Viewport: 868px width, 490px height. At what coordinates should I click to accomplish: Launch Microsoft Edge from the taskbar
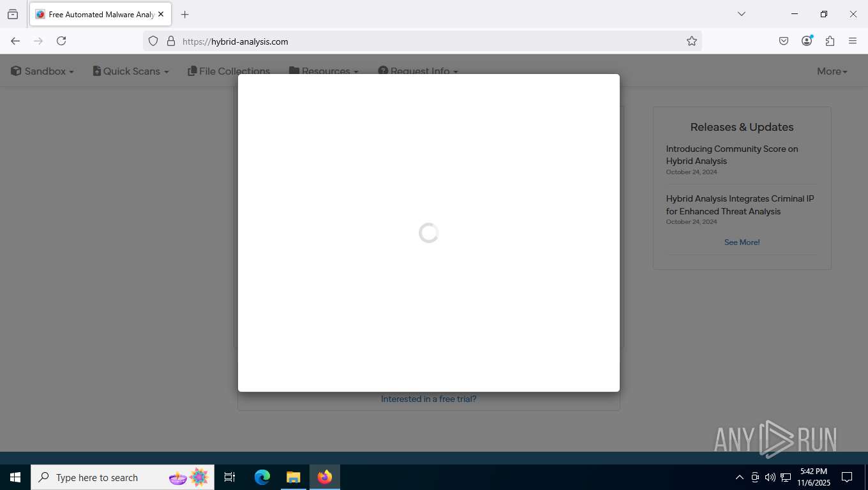(262, 477)
